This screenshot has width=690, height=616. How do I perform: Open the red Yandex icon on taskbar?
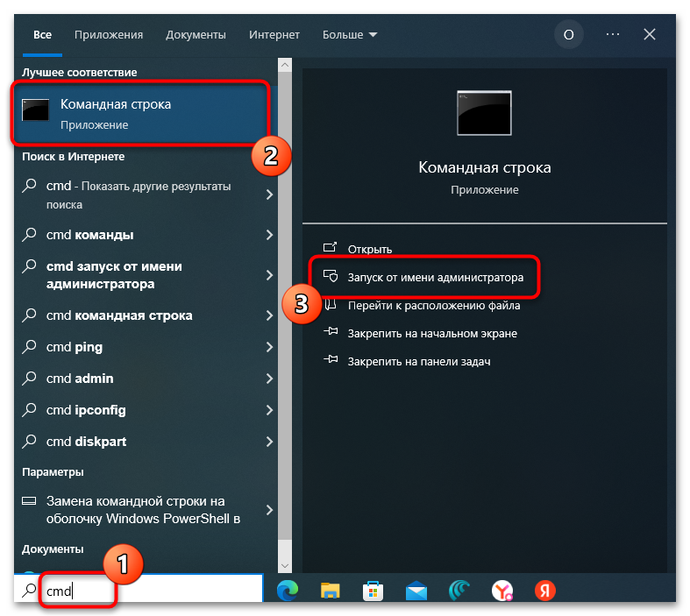[x=544, y=591]
